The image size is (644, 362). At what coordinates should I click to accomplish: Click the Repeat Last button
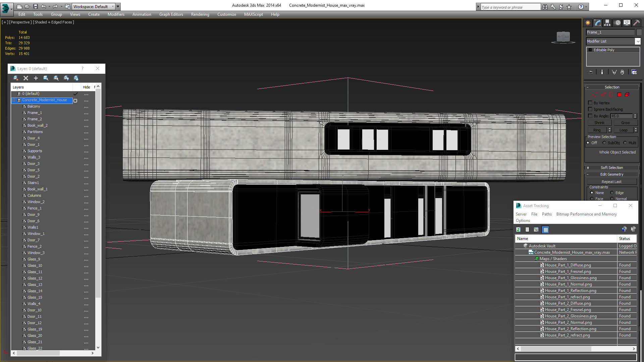[611, 182]
